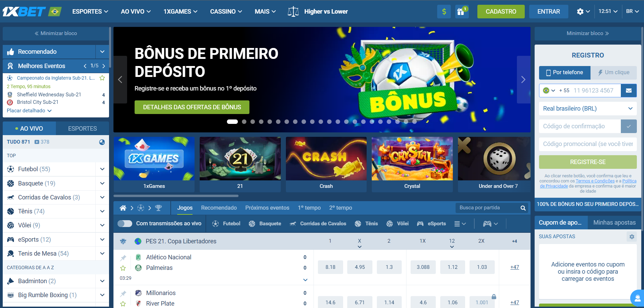Switch to the Próximos eventos tab
The height and width of the screenshot is (308, 644).
point(267,208)
